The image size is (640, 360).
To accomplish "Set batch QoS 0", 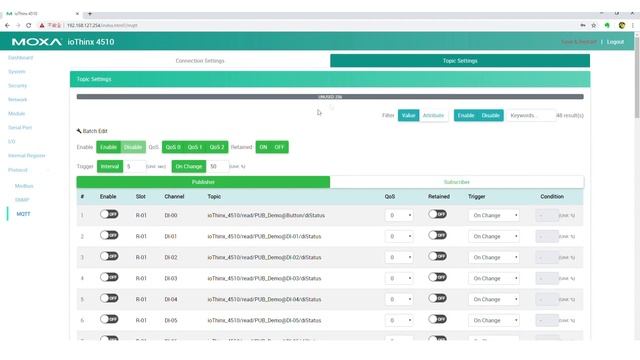I will (173, 147).
